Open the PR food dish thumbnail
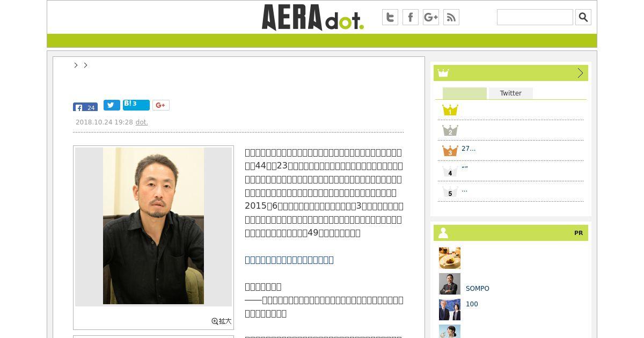644x338 pixels. (450, 258)
